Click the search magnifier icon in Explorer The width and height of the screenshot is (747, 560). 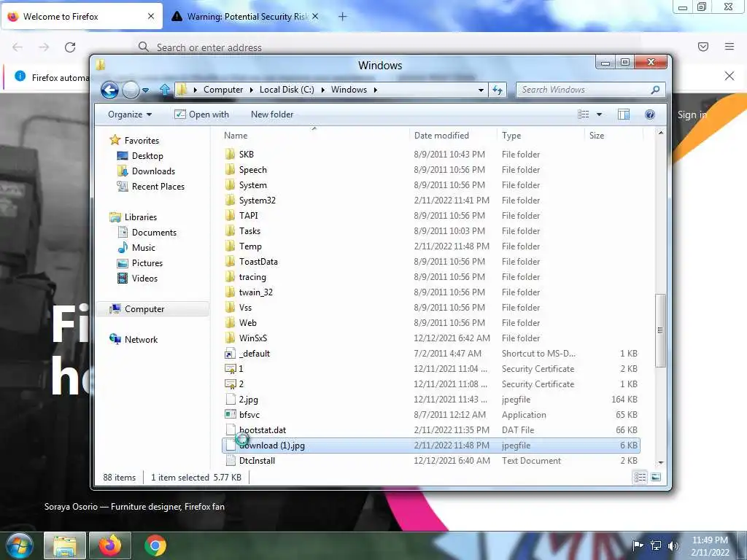656,90
